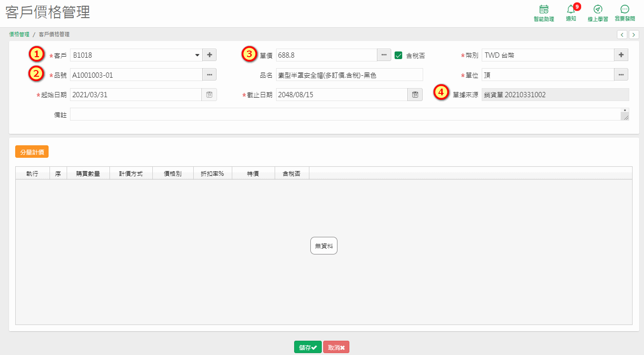Click the 截止日期 field 2048/08/15

point(342,95)
